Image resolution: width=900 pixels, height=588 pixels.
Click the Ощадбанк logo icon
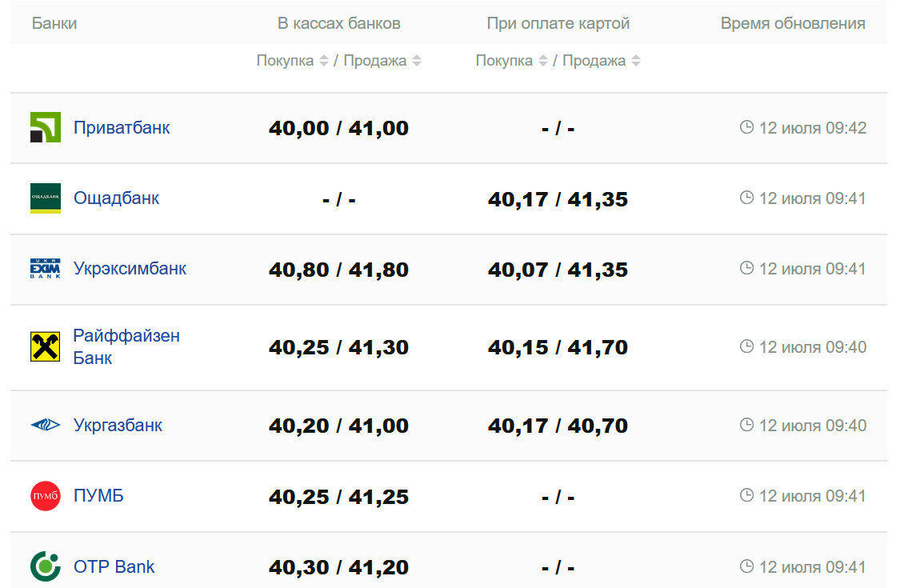tap(46, 198)
